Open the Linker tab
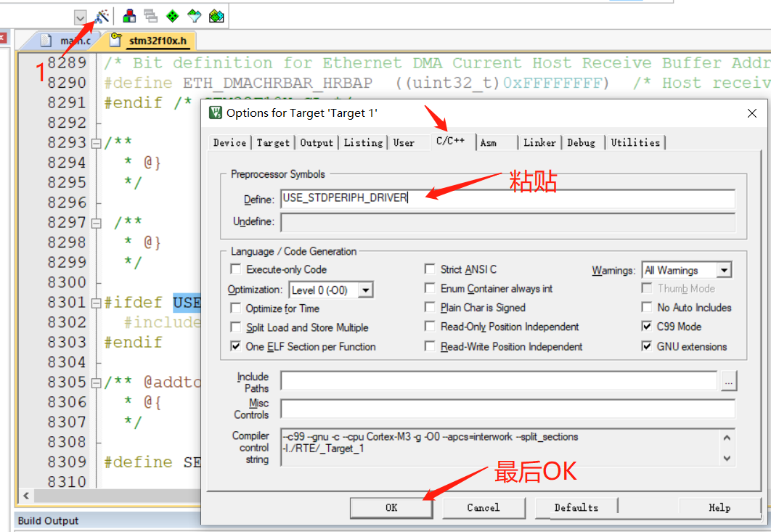The height and width of the screenshot is (532, 771). tap(539, 142)
